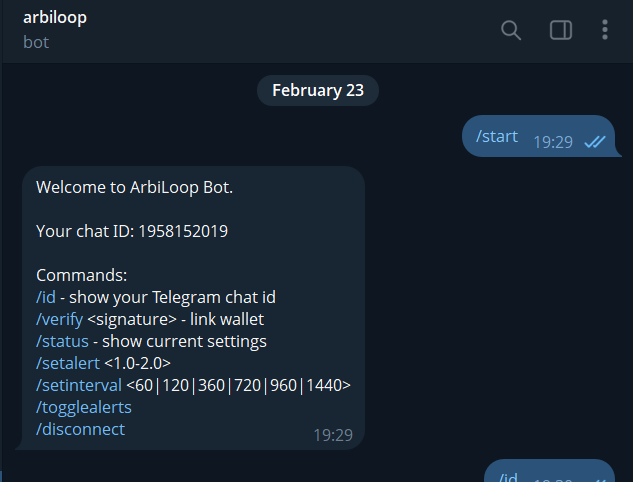Click the 19:29 timestamp on /start bubble
The width and height of the screenshot is (633, 482).
click(552, 142)
